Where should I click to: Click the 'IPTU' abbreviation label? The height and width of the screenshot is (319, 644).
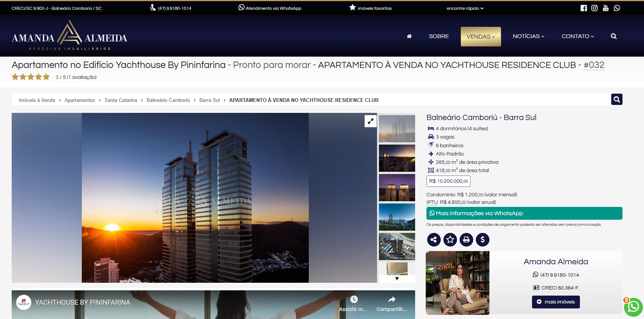[x=432, y=202]
